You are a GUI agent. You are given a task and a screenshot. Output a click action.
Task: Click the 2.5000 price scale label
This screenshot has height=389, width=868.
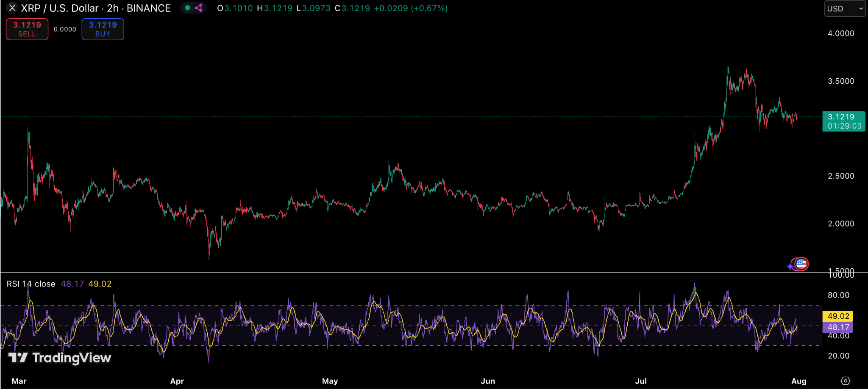(841, 176)
